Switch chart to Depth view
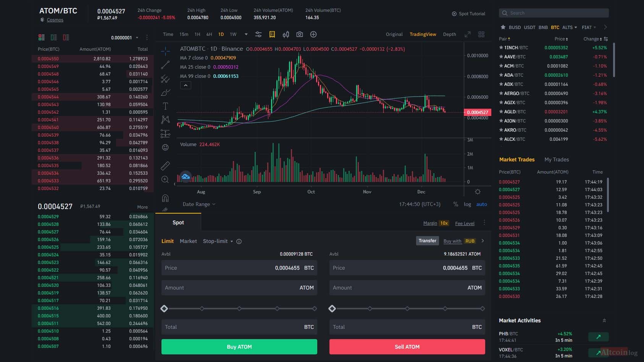Screen dimensions: 644x362 (x=449, y=34)
